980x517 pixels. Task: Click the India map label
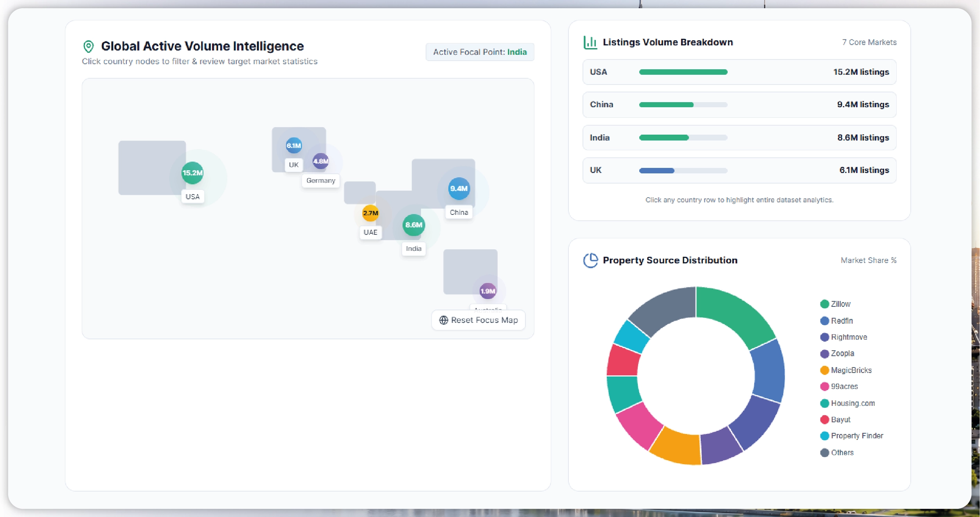(x=414, y=249)
